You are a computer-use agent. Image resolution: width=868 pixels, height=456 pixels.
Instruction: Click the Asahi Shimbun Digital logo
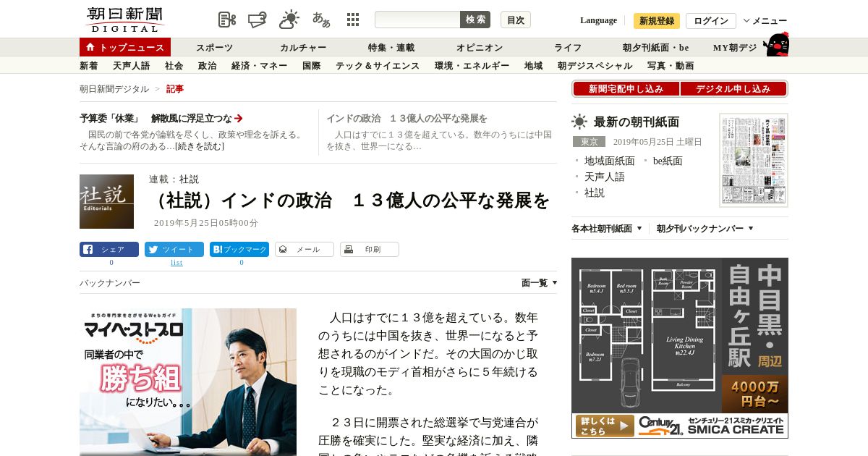pos(124,20)
